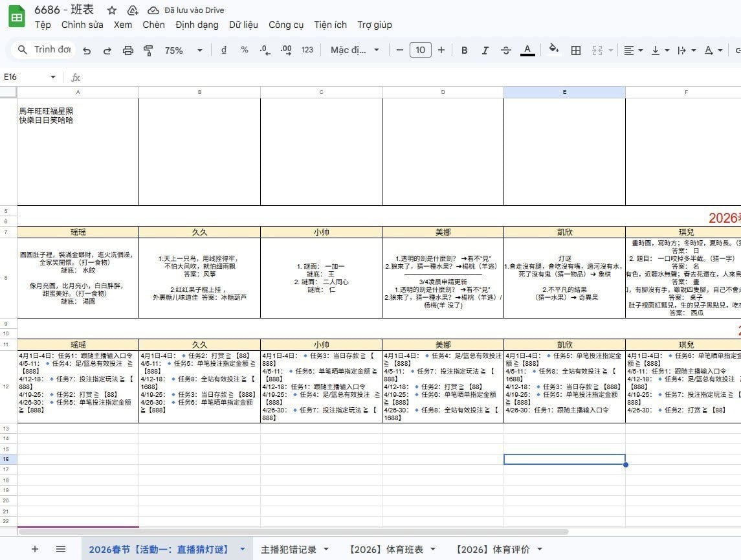This screenshot has height=560, width=741.
Task: Expand the font family dropdown
Action: [356, 50]
